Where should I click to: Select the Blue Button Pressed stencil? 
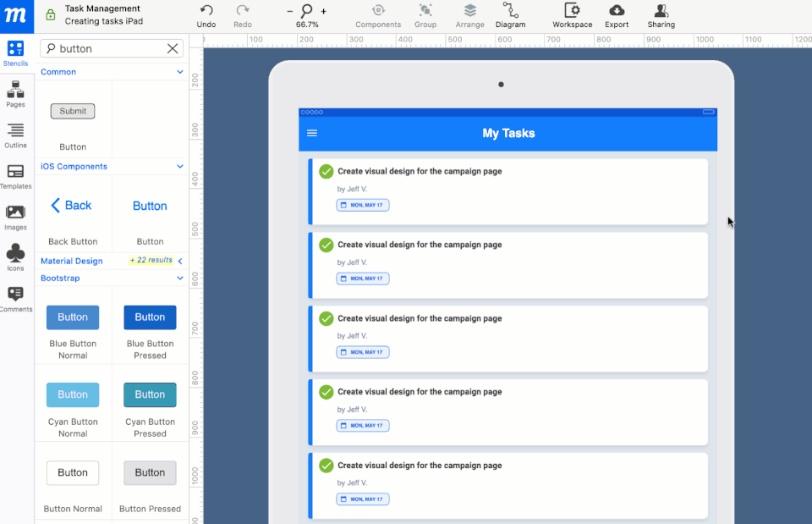pyautogui.click(x=150, y=317)
